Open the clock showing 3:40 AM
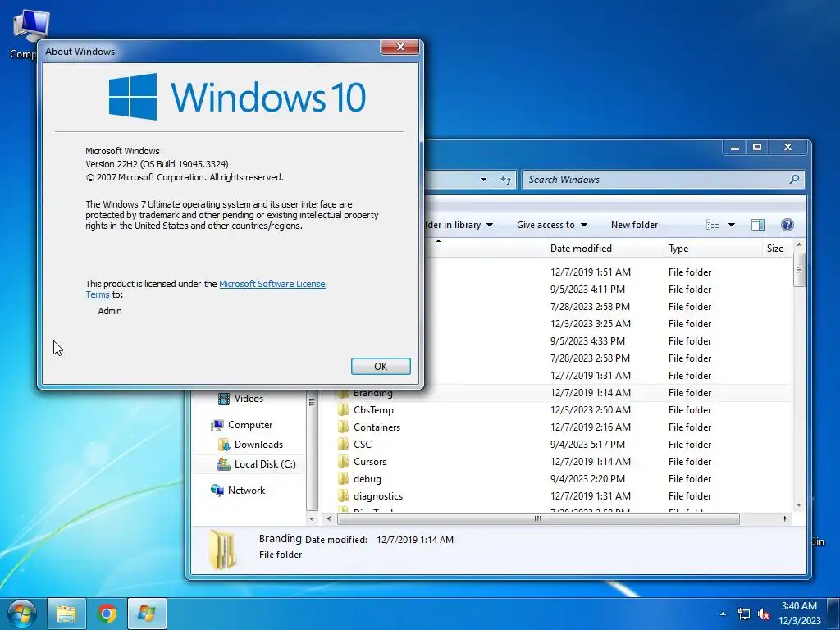 point(799,614)
